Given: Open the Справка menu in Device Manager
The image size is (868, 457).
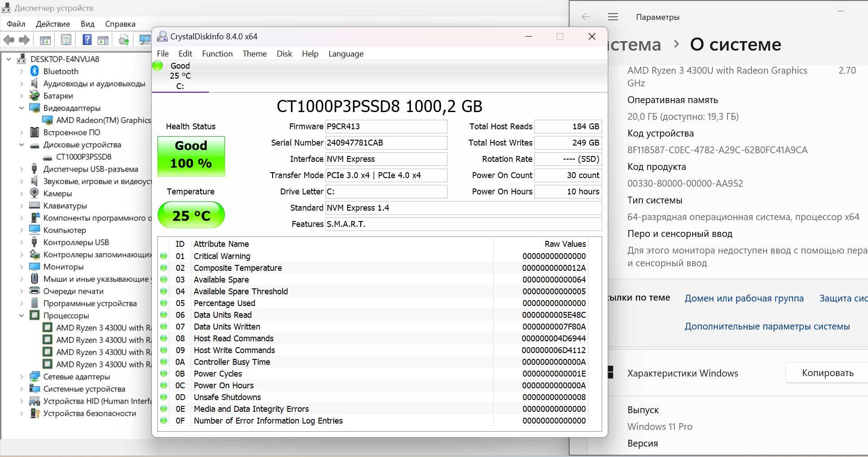Looking at the screenshot, I should (x=120, y=24).
